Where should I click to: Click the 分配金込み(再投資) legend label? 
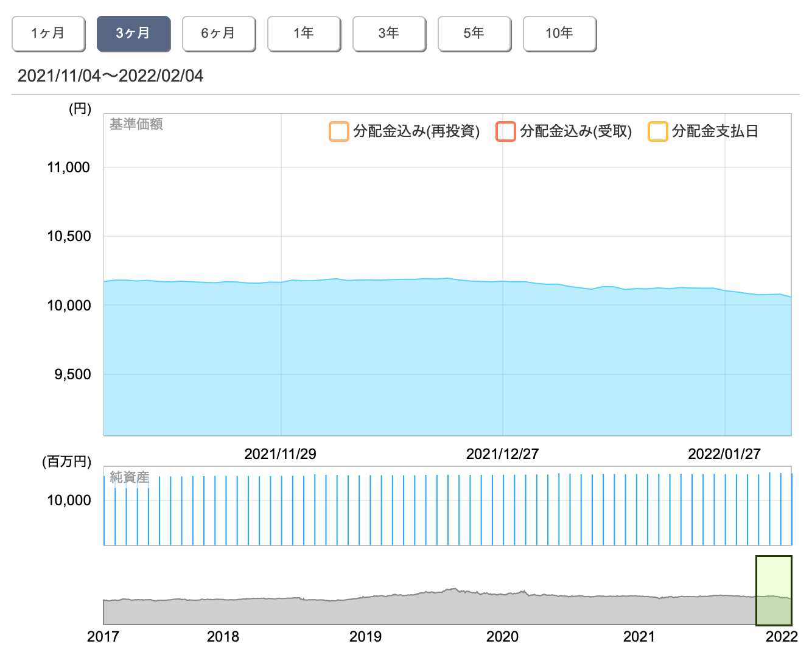point(416,131)
